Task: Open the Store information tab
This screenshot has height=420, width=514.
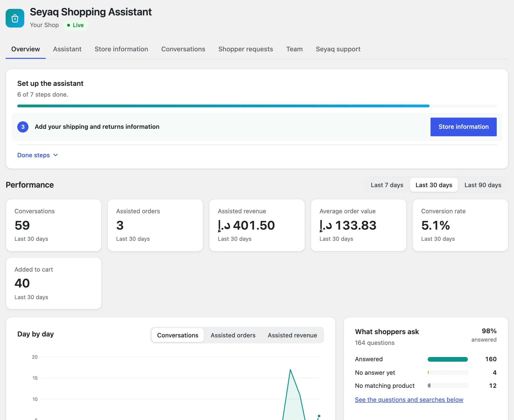Action: pyautogui.click(x=121, y=49)
